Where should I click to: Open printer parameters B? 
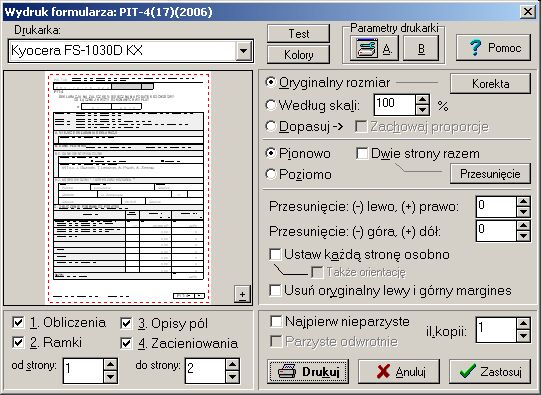421,49
